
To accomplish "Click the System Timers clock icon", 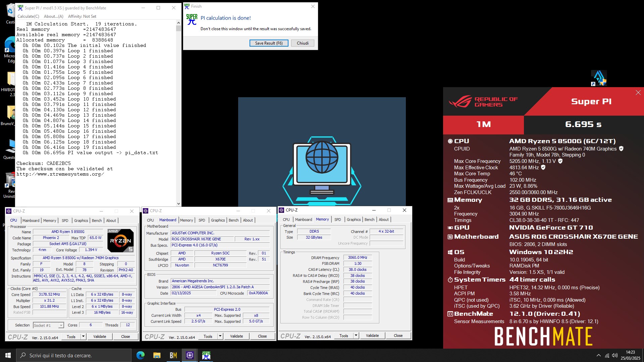I will 450,280.
